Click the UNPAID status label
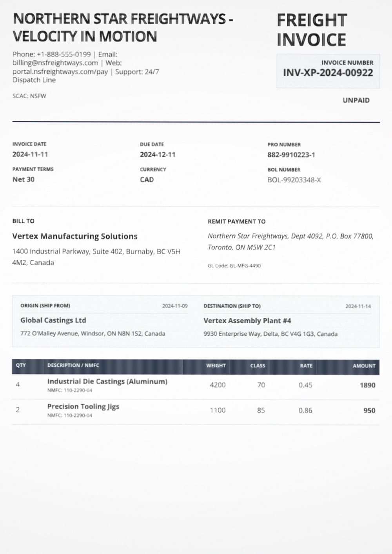The image size is (392, 554). (x=356, y=100)
